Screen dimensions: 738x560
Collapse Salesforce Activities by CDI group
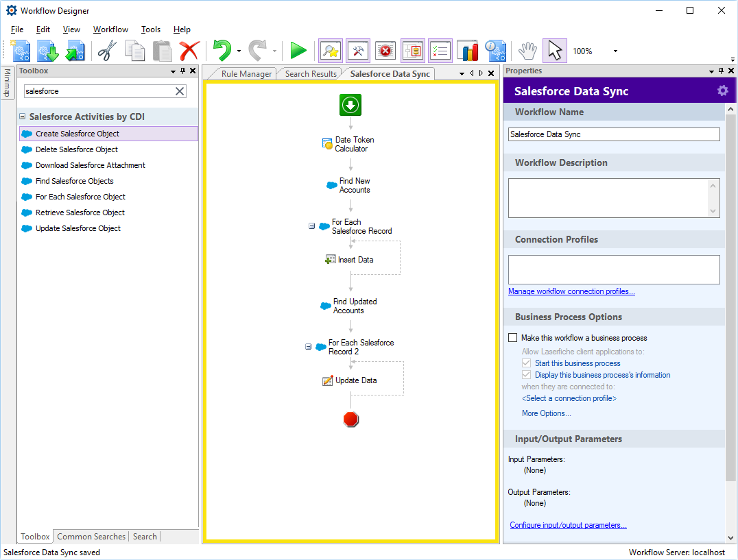(22, 116)
